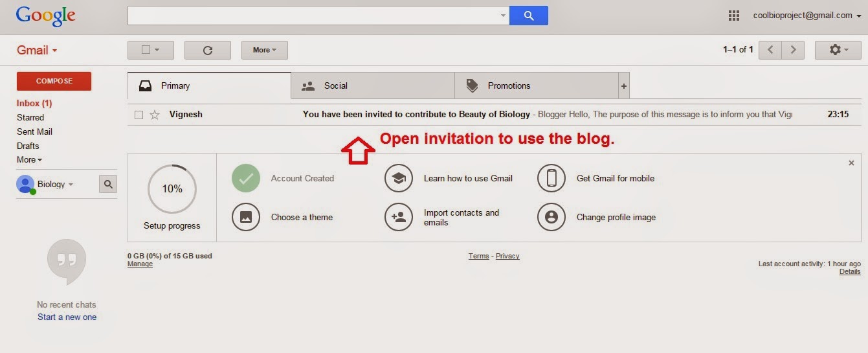Click the Google logo
Viewport: 868px width, 353px height.
click(x=46, y=16)
